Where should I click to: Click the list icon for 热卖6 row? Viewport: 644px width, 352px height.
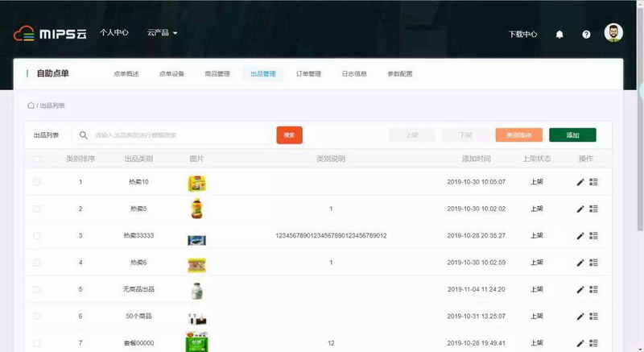coord(594,263)
